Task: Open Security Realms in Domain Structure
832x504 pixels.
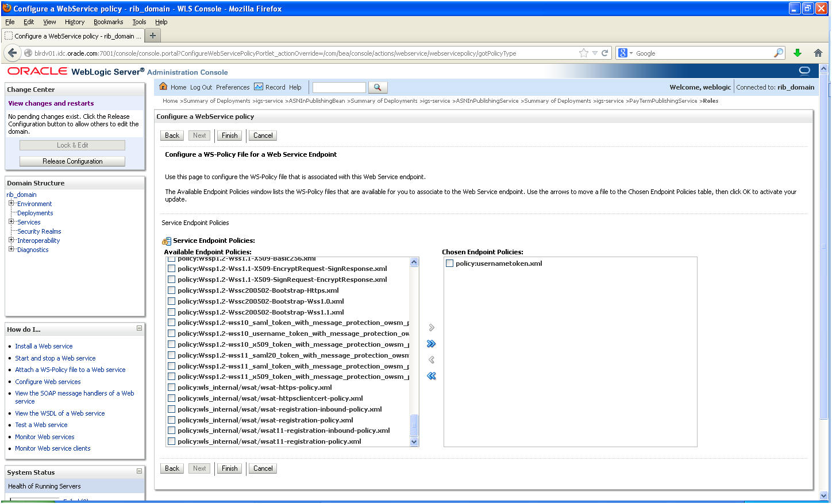Action: tap(39, 231)
